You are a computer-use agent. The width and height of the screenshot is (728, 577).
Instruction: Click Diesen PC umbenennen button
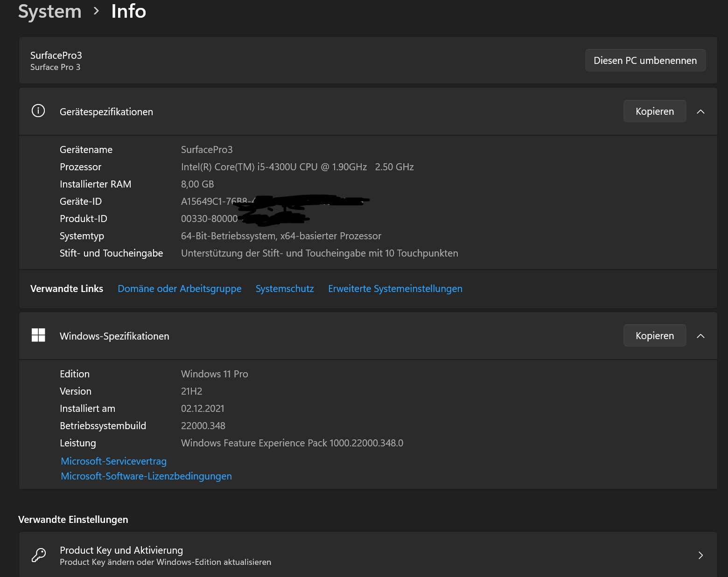[x=645, y=61]
